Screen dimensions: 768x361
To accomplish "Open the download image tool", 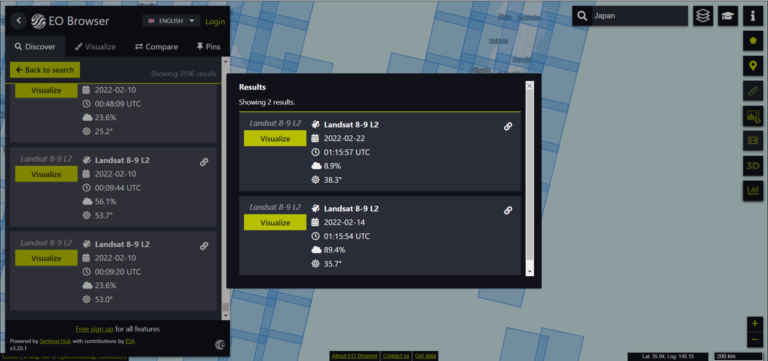I will click(x=753, y=116).
